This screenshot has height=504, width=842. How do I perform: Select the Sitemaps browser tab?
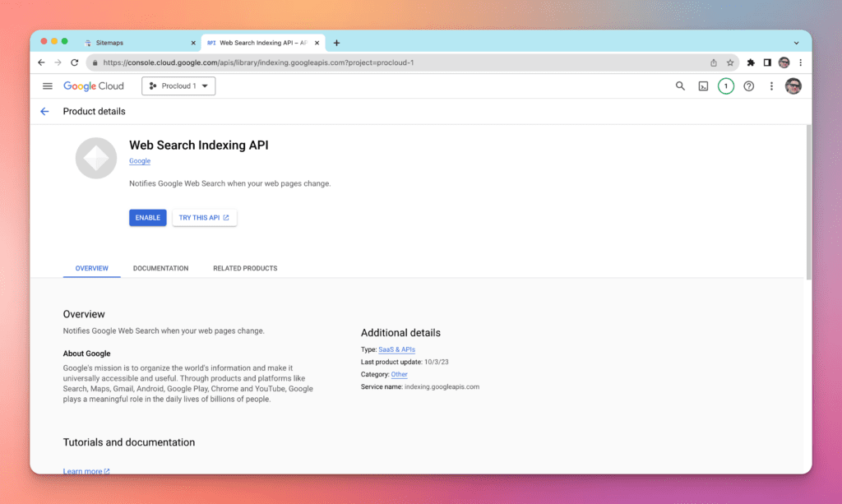click(x=136, y=43)
